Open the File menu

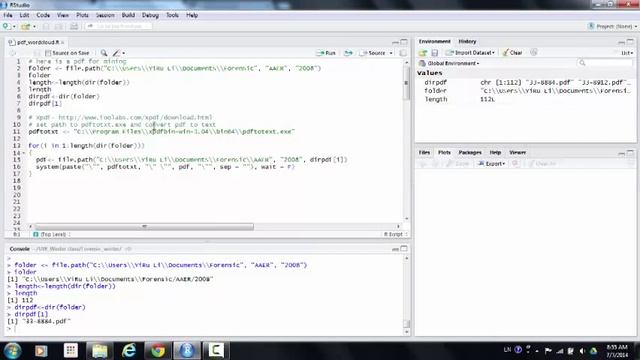pyautogui.click(x=8, y=15)
